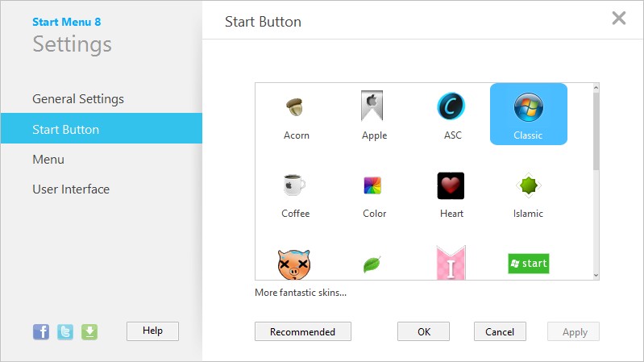The width and height of the screenshot is (644, 362).
Task: Pick the green 'start' flag skin
Action: (x=528, y=264)
